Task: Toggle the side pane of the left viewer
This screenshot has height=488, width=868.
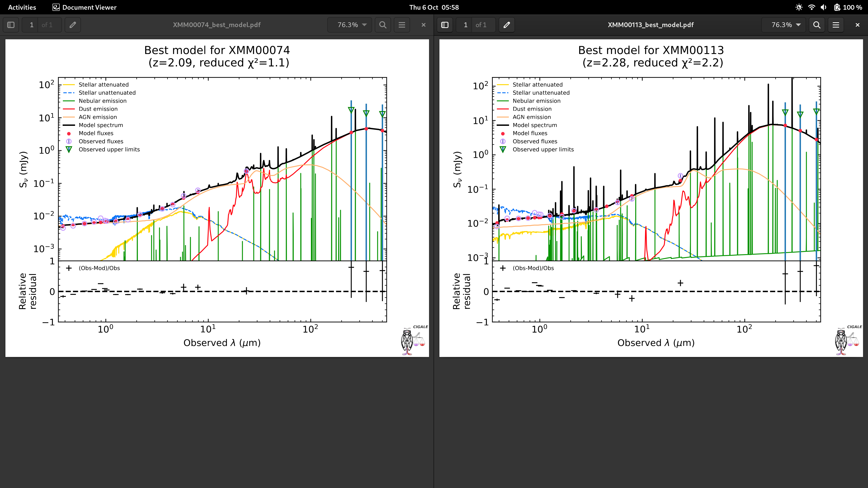Action: tap(10, 25)
